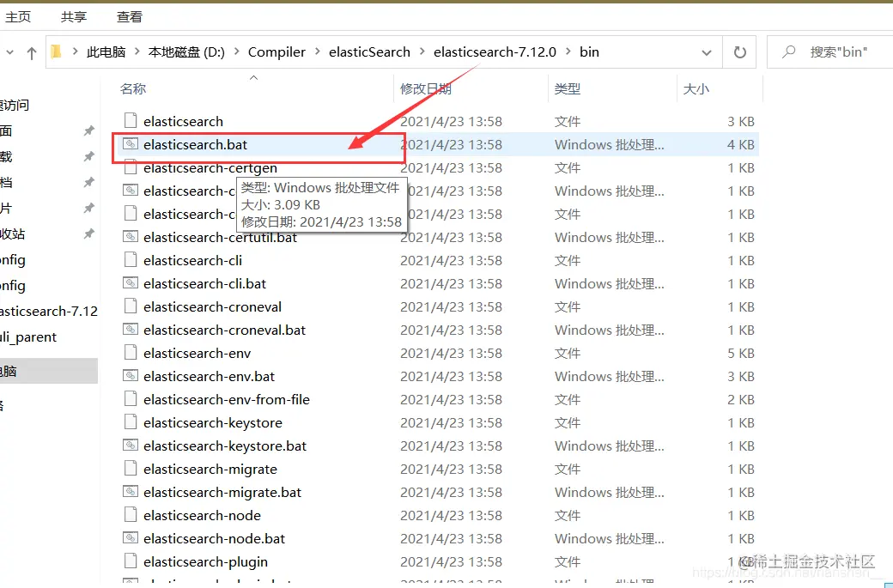Click the elasticsearch-node.bat file icon
The width and height of the screenshot is (893, 588).
pyautogui.click(x=131, y=538)
